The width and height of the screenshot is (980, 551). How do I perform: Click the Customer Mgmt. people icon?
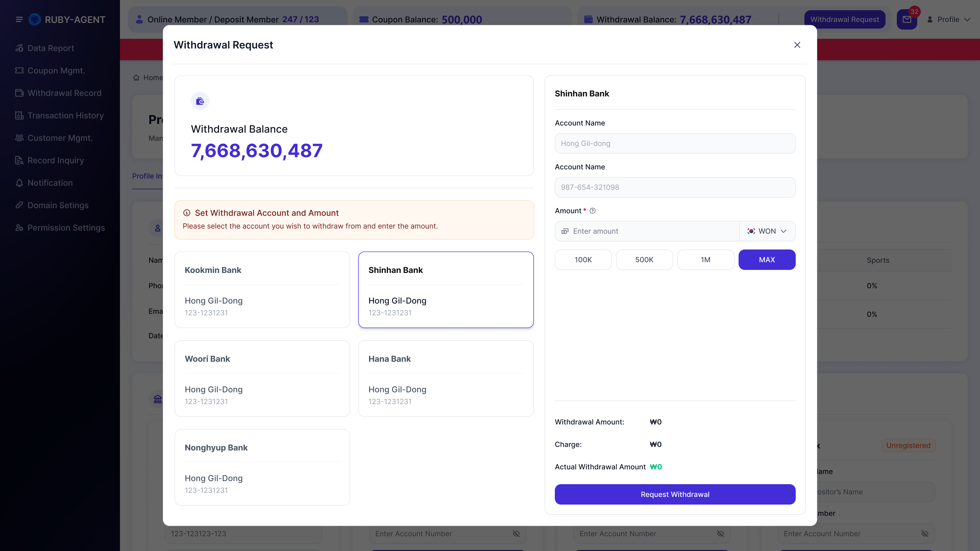[19, 138]
